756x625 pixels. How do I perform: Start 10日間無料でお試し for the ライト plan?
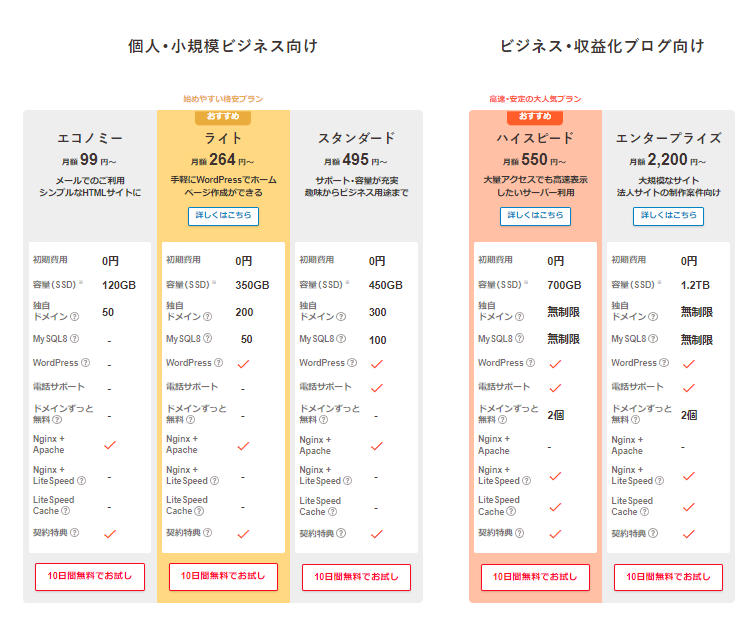tap(223, 577)
